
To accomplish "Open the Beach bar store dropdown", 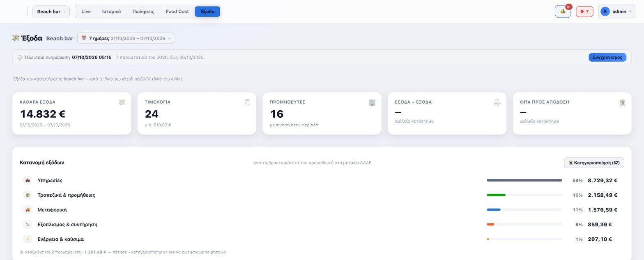I will [x=51, y=12].
